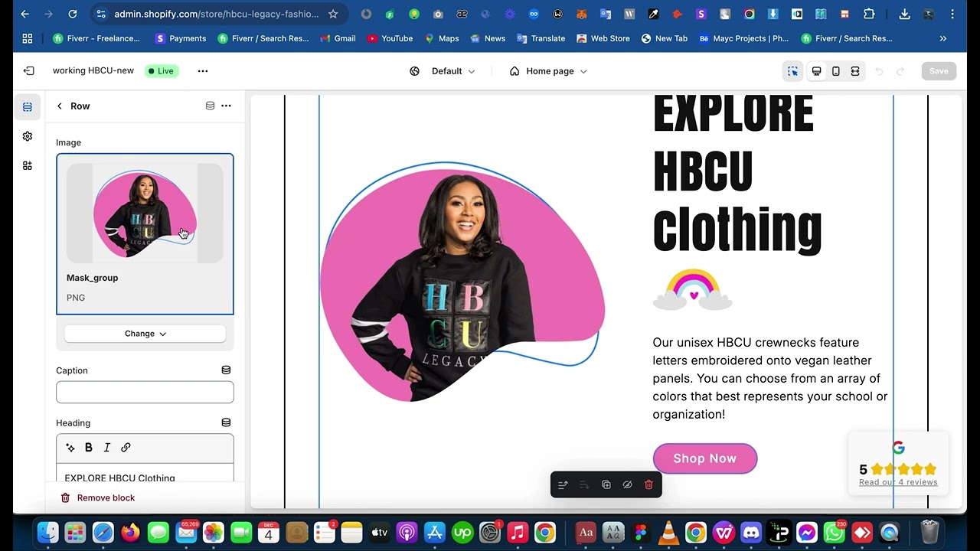Screen dimensions: 980x551
Task: Open the Gmail bookmark
Action: tap(338, 38)
